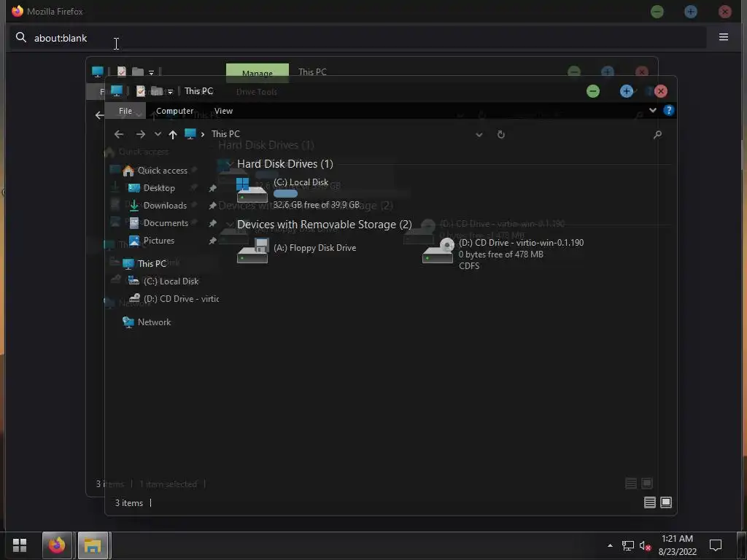The image size is (747, 560).
Task: Switch to large icons view in the front Explorer status bar
Action: 666,502
